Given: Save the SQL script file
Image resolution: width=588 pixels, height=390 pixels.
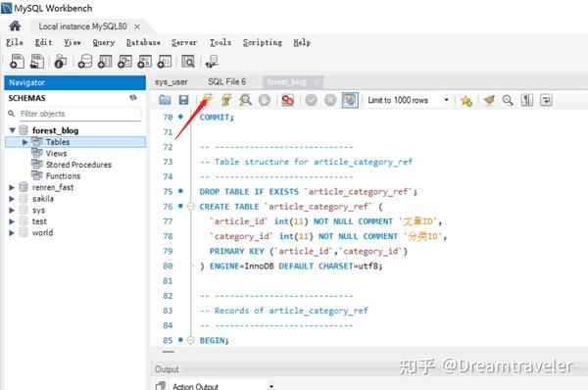Looking at the screenshot, I should pos(184,100).
